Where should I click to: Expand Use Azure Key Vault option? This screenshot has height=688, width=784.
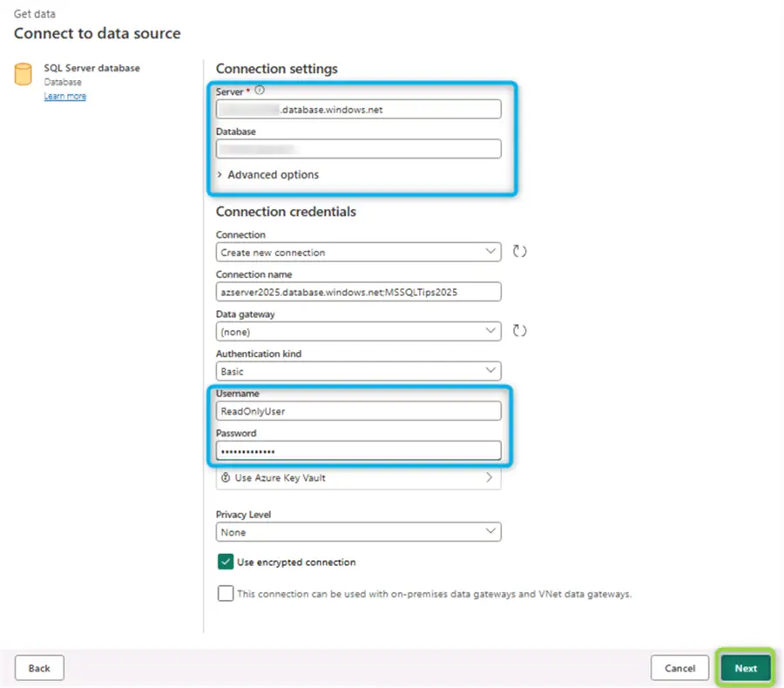coord(359,477)
